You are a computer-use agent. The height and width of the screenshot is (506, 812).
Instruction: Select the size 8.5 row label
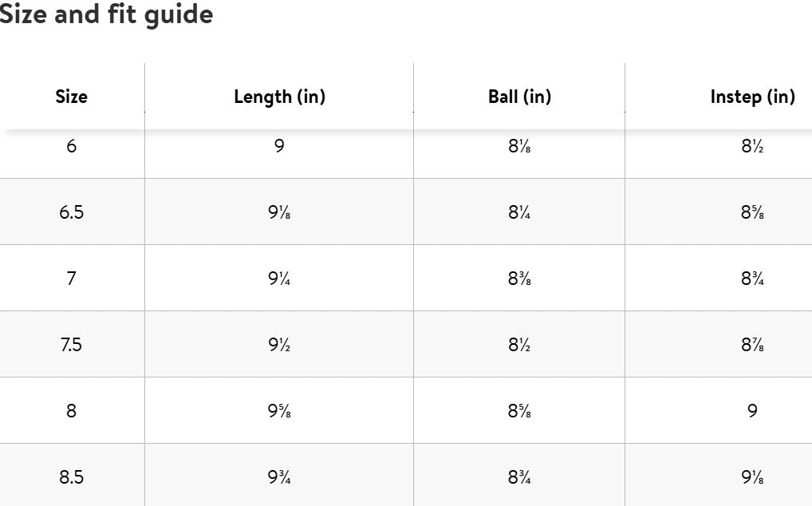[71, 477]
